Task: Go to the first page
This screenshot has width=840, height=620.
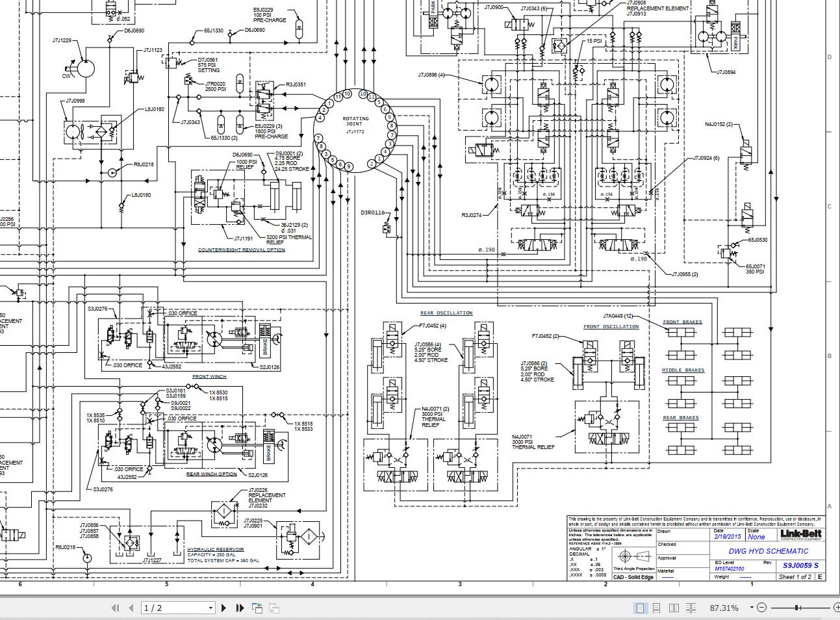Action: click(x=115, y=608)
